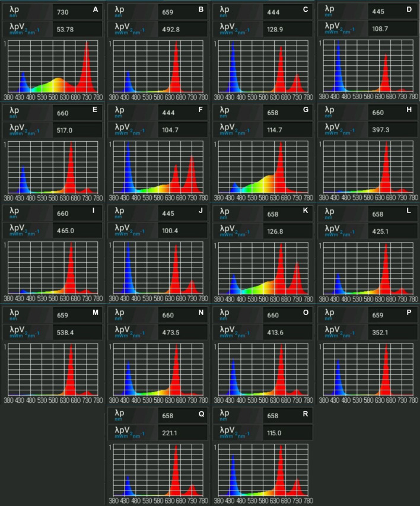Click the spectrum chart in panel Q
This screenshot has height=506, width=420.
[160, 470]
